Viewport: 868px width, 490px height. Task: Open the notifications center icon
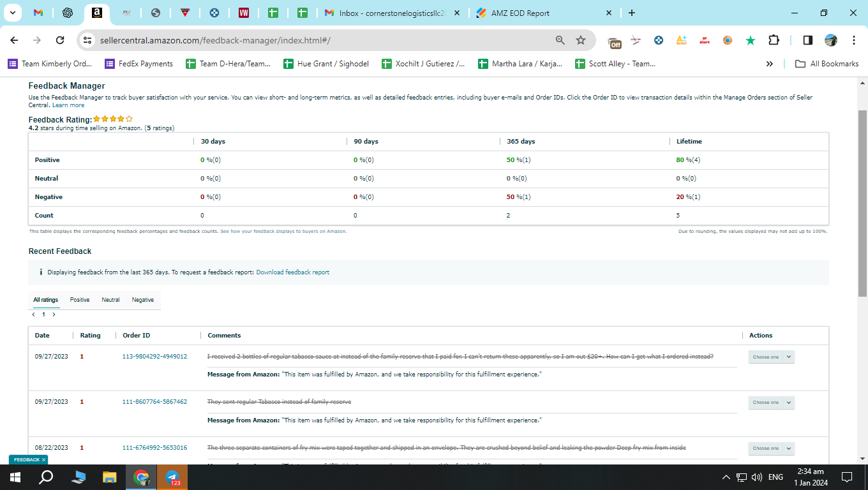[847, 477]
